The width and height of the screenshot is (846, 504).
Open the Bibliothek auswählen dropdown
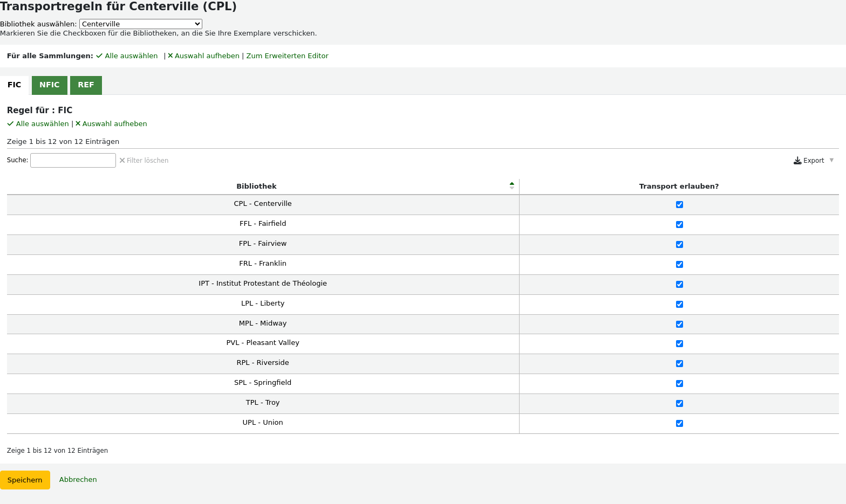140,24
